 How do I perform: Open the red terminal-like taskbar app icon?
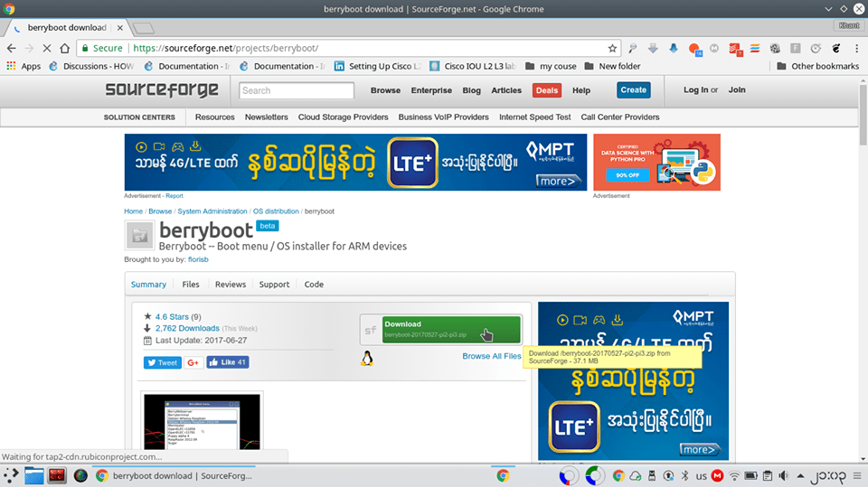57,475
